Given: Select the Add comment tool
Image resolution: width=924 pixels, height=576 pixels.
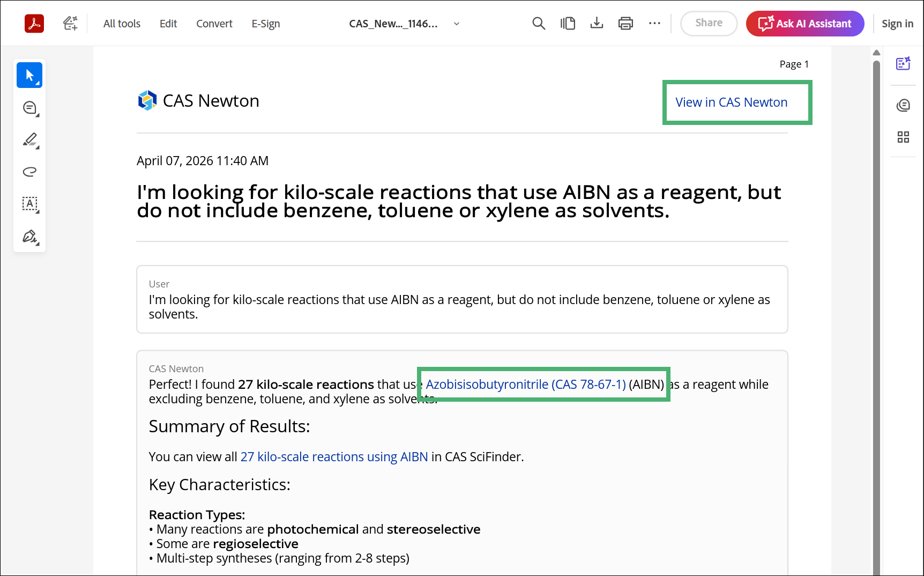Looking at the screenshot, I should pos(30,108).
